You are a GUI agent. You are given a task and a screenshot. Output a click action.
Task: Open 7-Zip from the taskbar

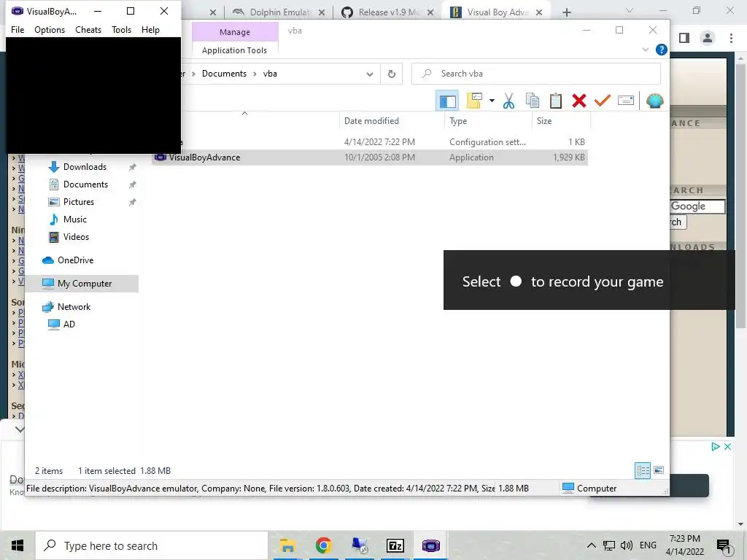[x=395, y=545]
